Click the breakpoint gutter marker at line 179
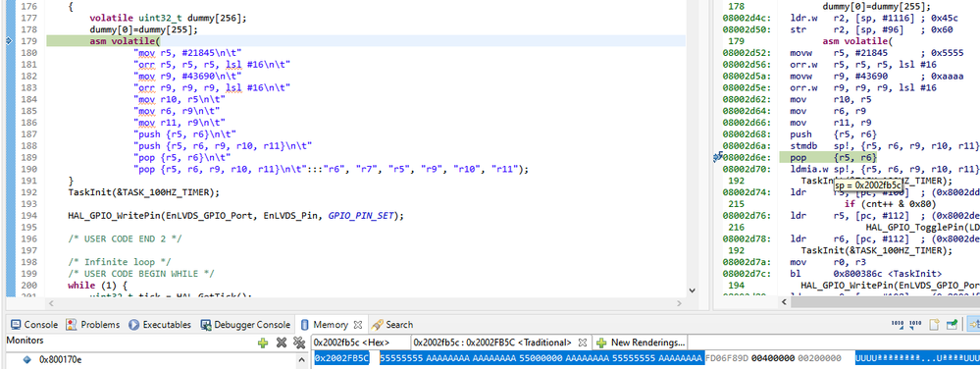Image resolution: width=980 pixels, height=369 pixels. (9, 41)
